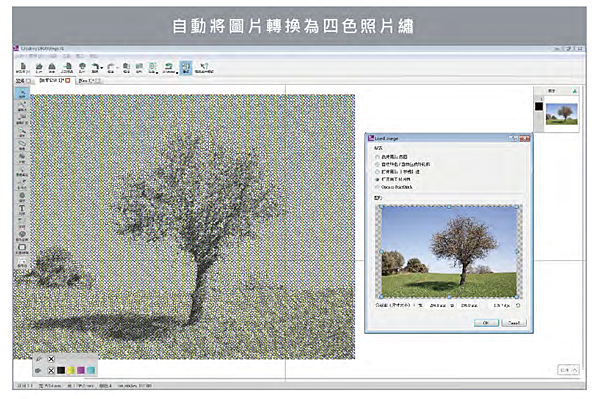
Task: Select the highlighted arrow select tool in left toolbox
Action: click(x=22, y=93)
